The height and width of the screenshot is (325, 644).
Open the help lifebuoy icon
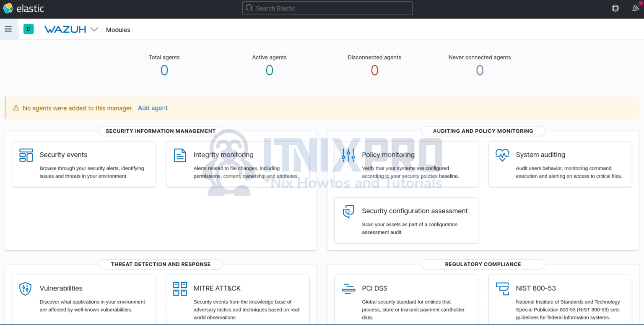pos(615,8)
